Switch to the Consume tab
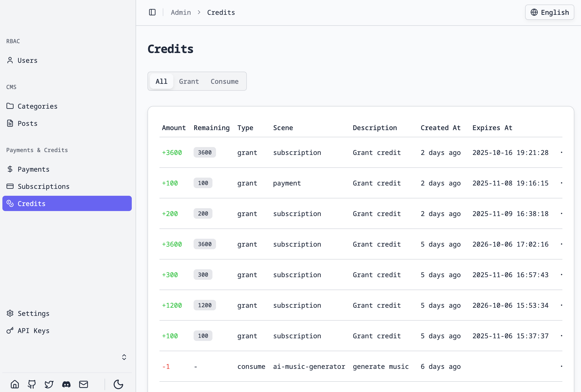The width and height of the screenshot is (581, 392). tap(224, 81)
